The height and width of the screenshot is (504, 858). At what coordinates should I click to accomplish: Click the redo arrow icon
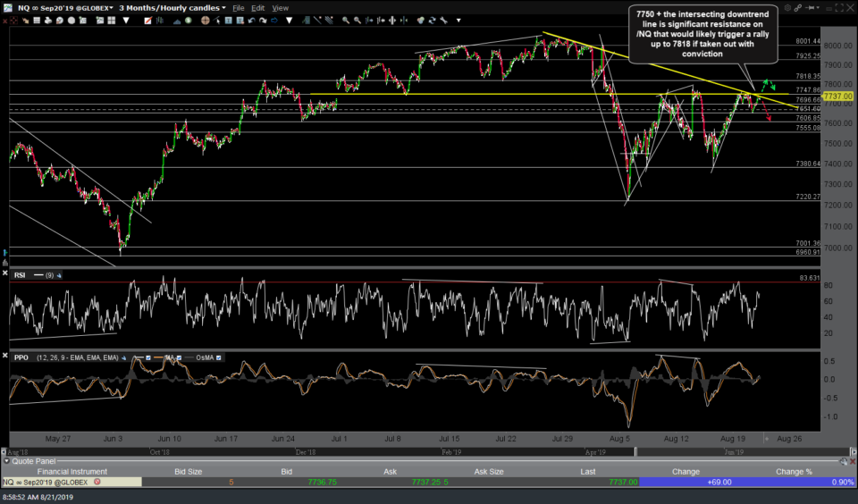point(263,21)
